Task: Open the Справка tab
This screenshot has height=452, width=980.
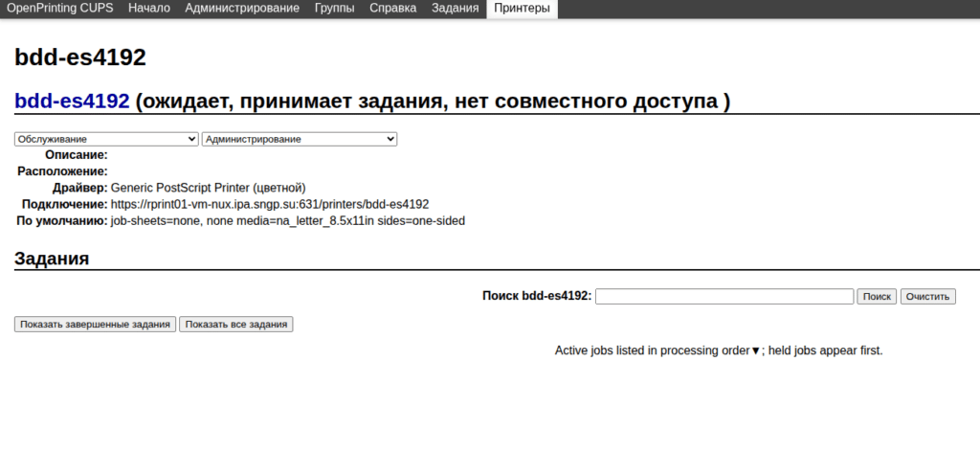Action: point(392,8)
